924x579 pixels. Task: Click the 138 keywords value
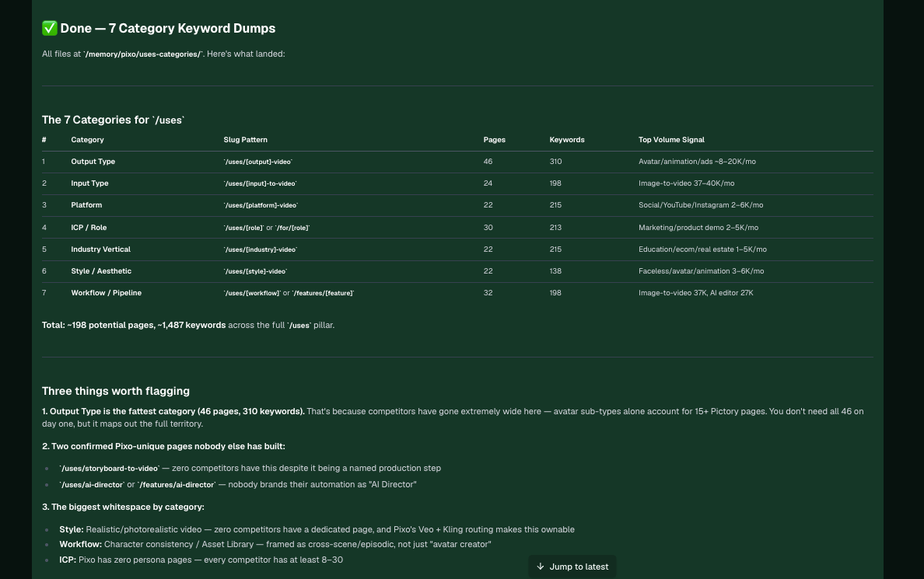click(555, 271)
